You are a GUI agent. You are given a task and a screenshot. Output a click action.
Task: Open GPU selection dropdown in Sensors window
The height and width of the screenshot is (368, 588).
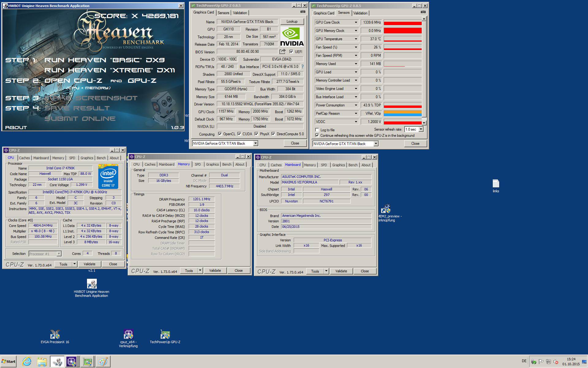click(x=376, y=144)
